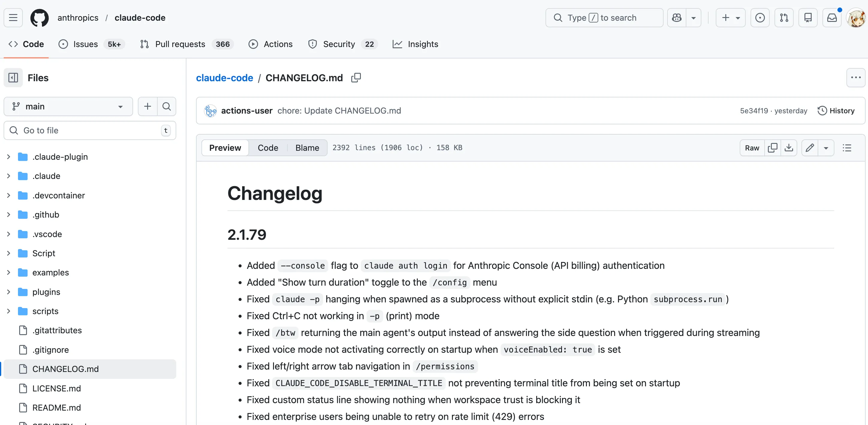The image size is (868, 425).
Task: Collapse the Files side panel
Action: click(13, 78)
